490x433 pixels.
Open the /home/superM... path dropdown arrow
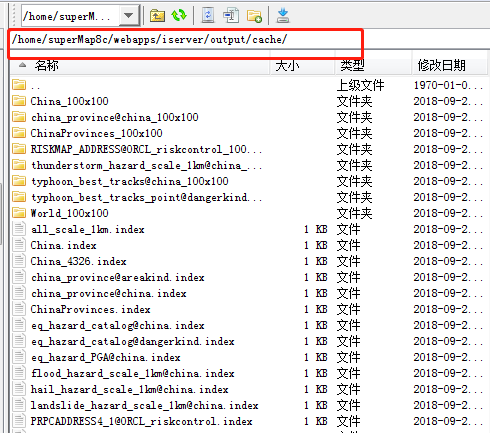(129, 15)
